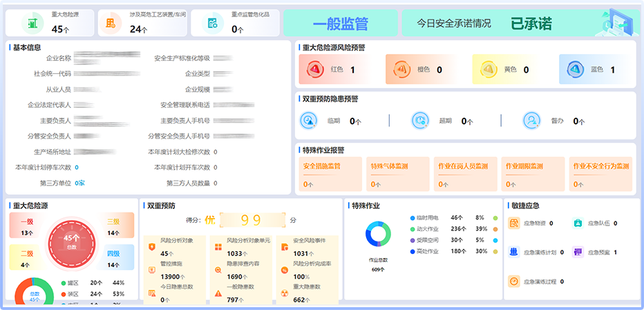Click the 236个 动火作业 count

[x=457, y=229]
